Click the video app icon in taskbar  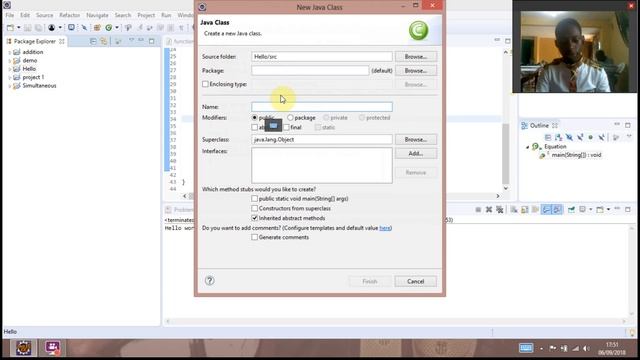coord(53,348)
